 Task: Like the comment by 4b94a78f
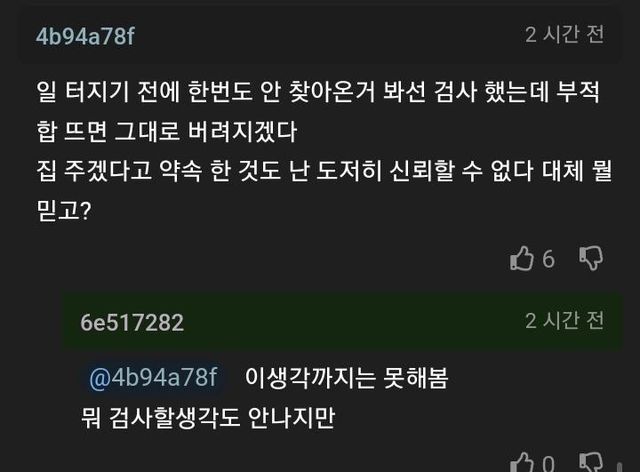tap(522, 258)
